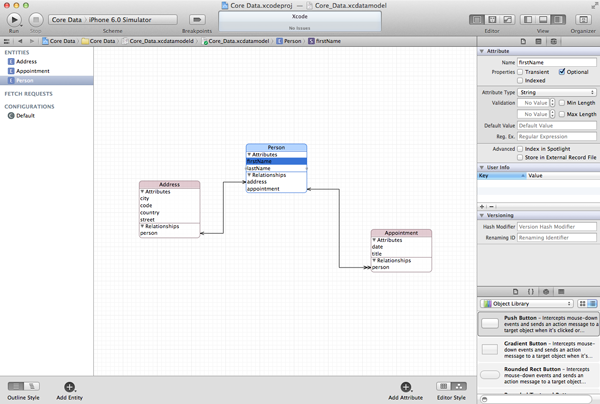Collapse the Versioning section
This screenshot has height=404, width=600.
click(x=482, y=215)
